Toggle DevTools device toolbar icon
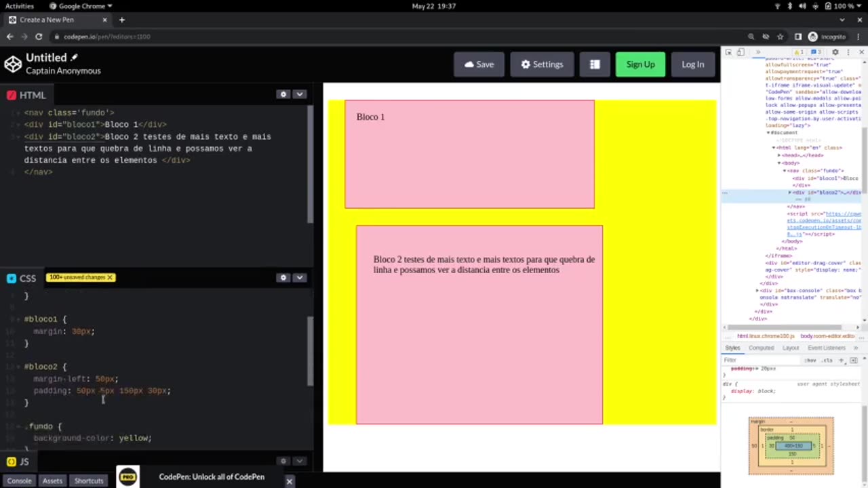The height and width of the screenshot is (488, 868). click(741, 52)
